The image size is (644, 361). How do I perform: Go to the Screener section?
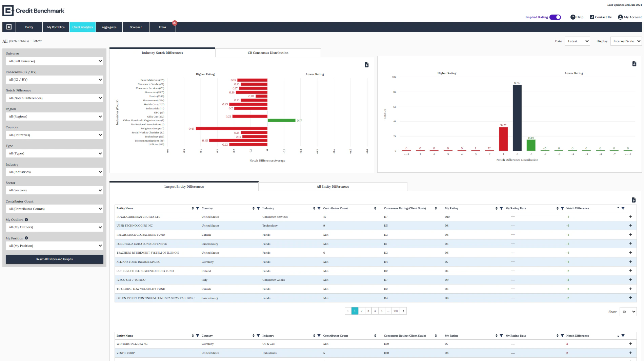coord(136,27)
